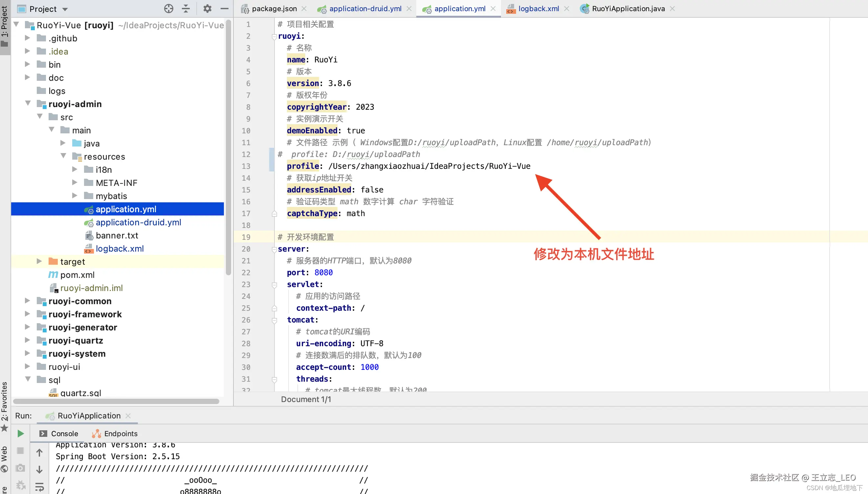This screenshot has width=868, height=494.
Task: Open the Project view dropdown
Action: [65, 9]
